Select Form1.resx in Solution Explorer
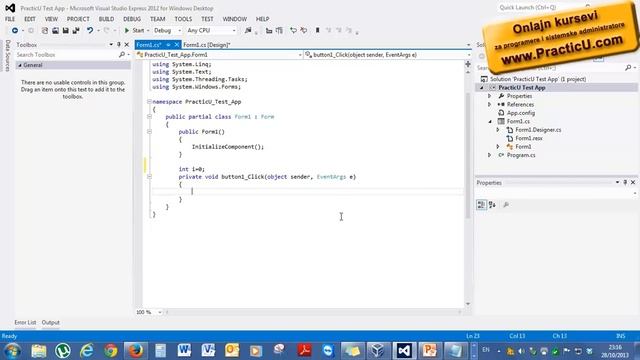Image resolution: width=640 pixels, height=360 pixels. (529, 138)
